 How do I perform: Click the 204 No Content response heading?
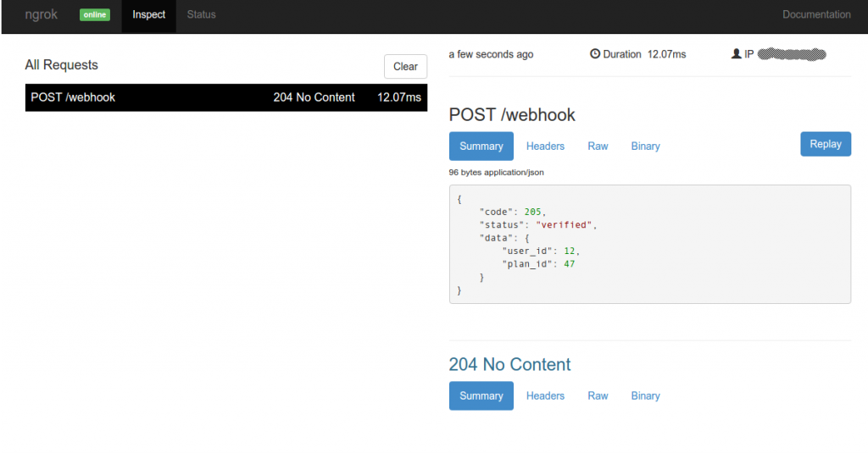[x=509, y=365]
